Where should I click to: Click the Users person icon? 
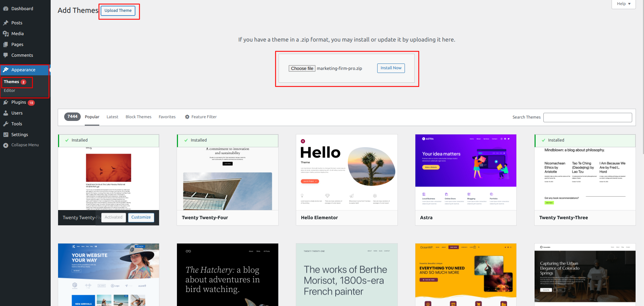coord(6,113)
